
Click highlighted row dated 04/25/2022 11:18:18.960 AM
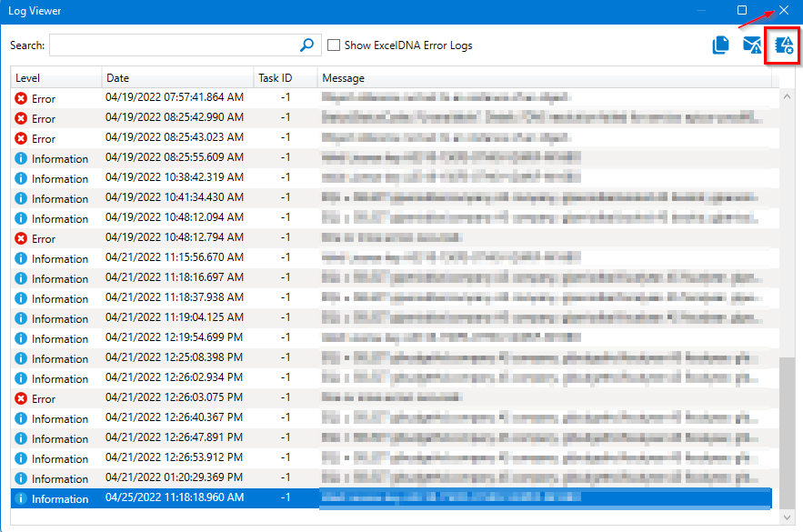391,498
